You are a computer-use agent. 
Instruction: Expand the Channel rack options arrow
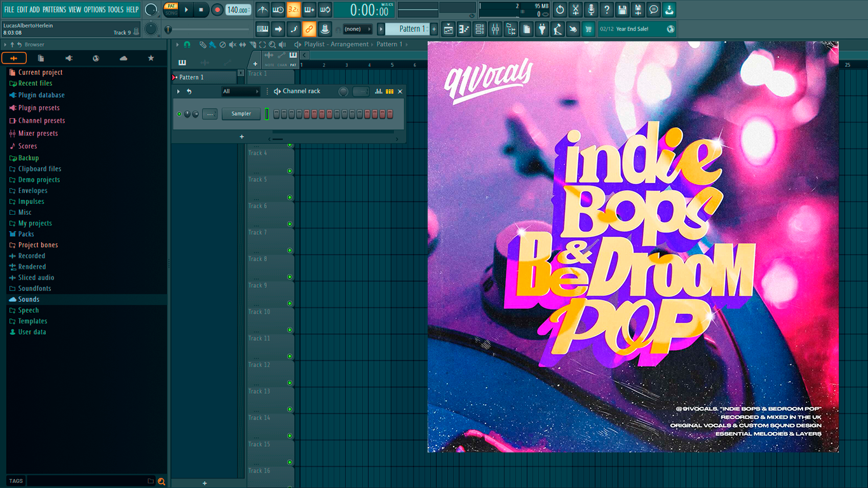[x=179, y=91]
